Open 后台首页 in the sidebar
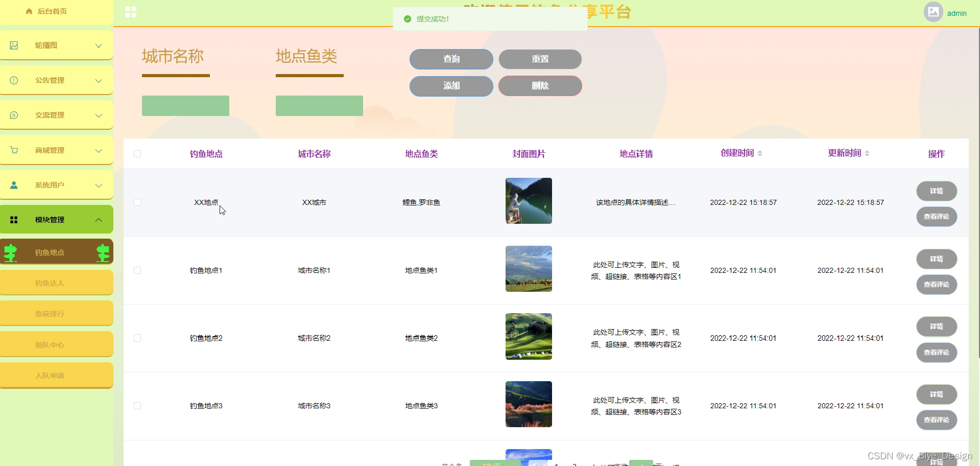 56,12
